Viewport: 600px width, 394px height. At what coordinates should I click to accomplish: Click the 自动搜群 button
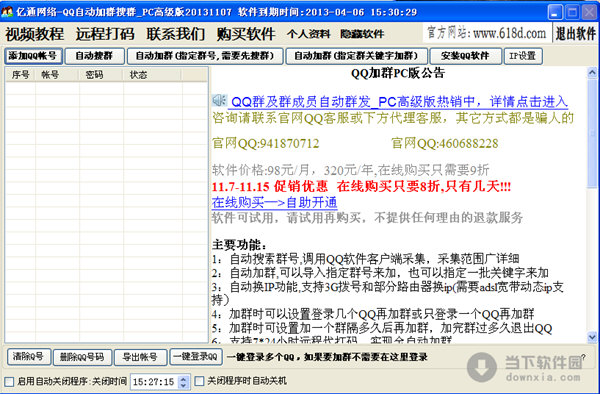pos(94,56)
